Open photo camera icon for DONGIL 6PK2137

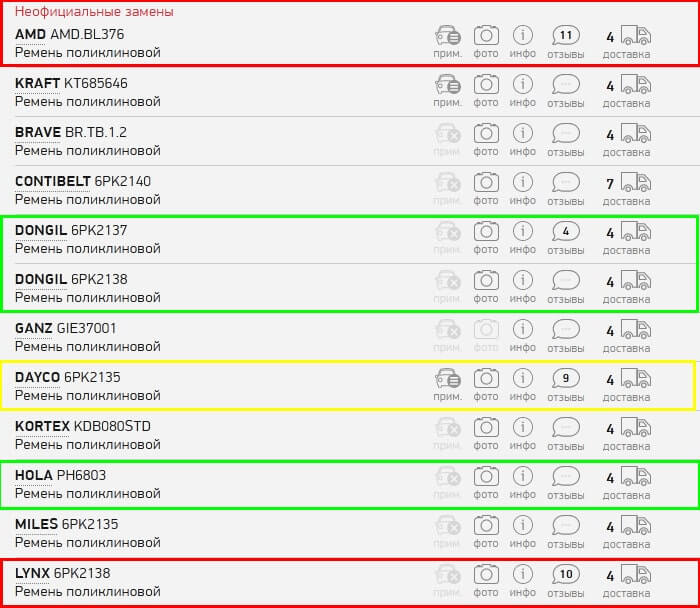486,232
